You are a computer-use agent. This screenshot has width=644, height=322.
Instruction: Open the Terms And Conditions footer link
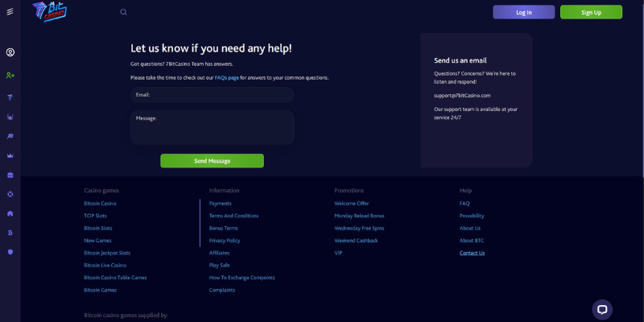(x=233, y=216)
